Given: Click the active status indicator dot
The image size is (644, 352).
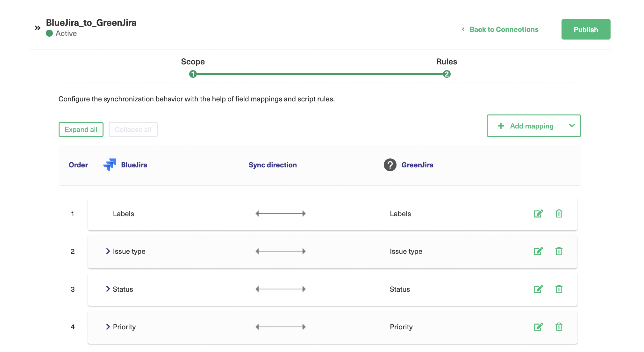Looking at the screenshot, I should tap(49, 33).
